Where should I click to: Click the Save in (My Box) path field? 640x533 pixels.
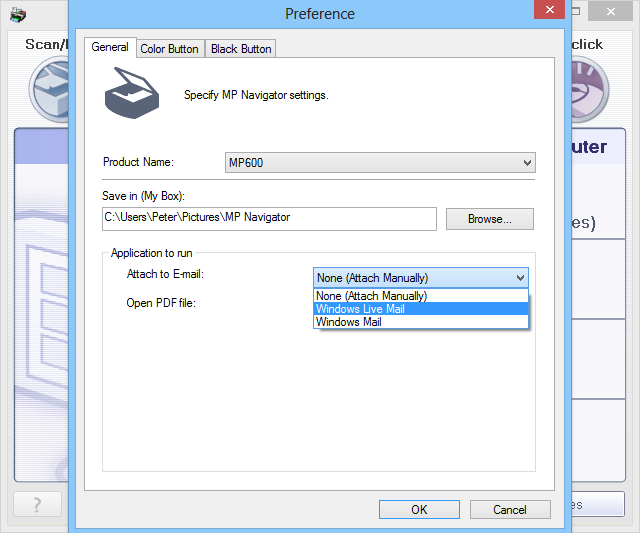[269, 219]
